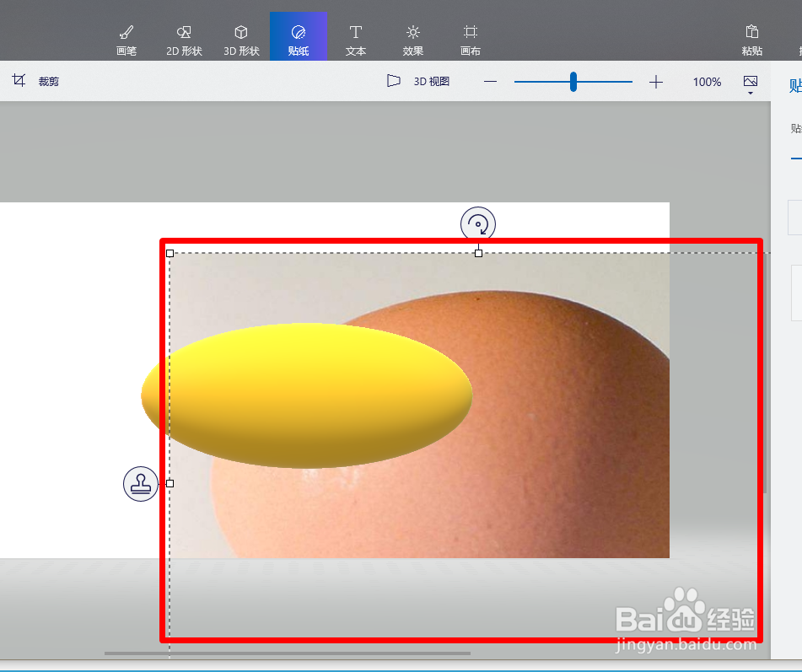The width and height of the screenshot is (802, 672).
Task: Click the 裁剪 crop icon
Action: point(19,80)
